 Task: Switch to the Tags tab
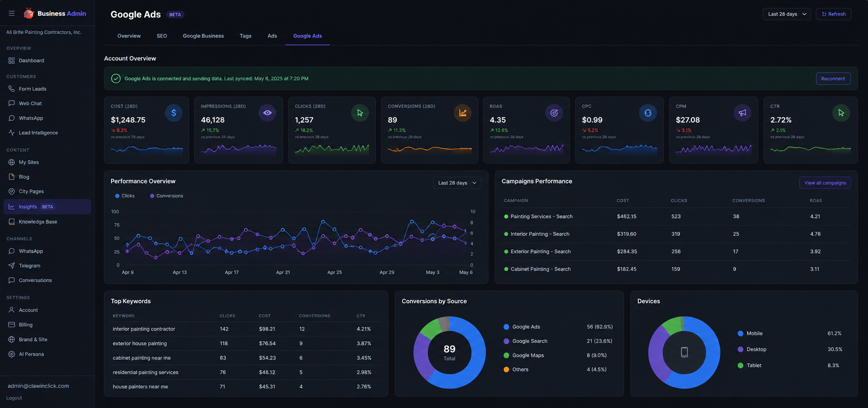point(245,36)
